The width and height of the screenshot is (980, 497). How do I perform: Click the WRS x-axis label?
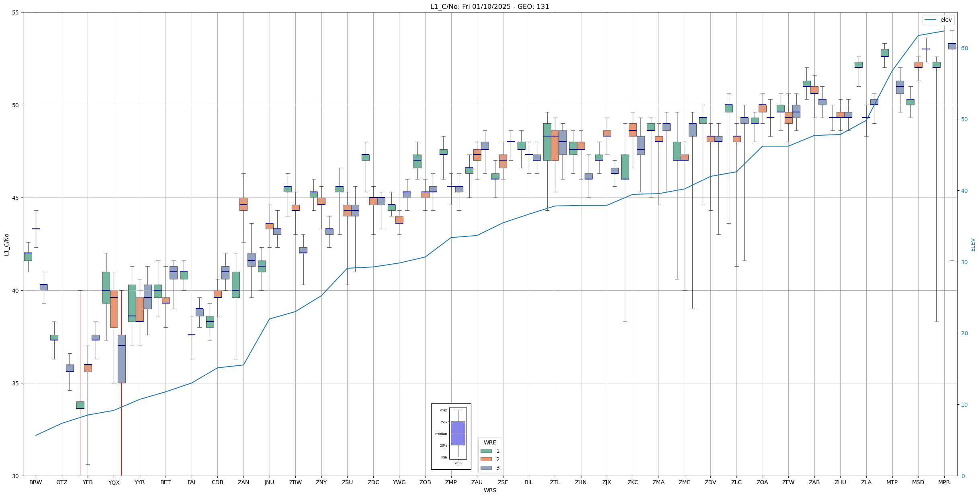[x=490, y=490]
